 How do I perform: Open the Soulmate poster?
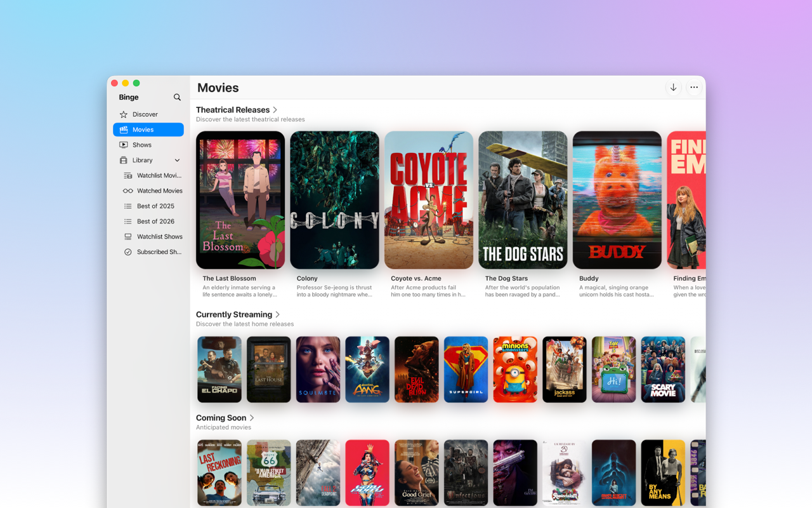[318, 370]
